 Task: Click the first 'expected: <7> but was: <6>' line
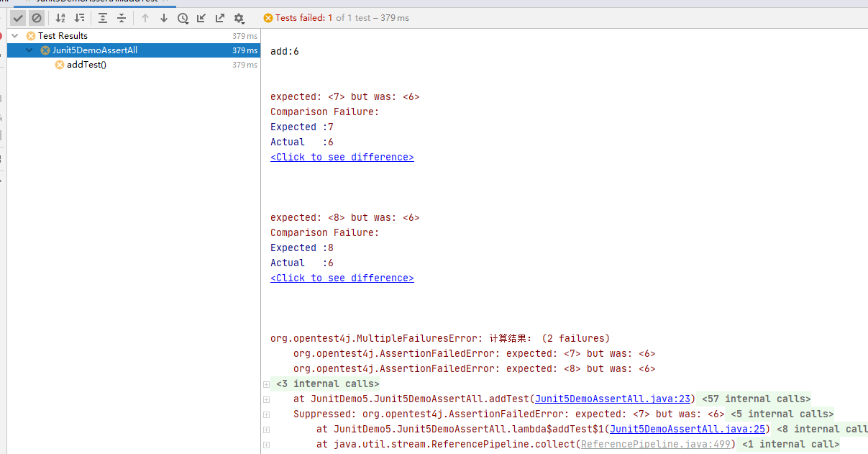(345, 96)
